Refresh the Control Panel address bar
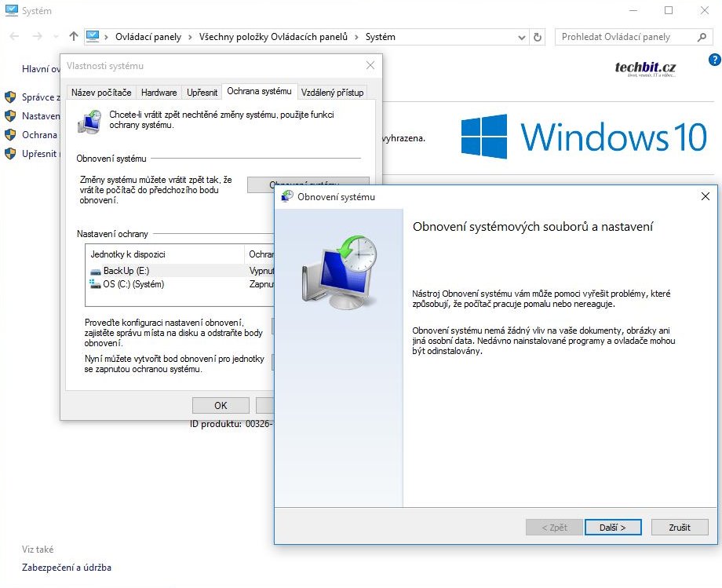The height and width of the screenshot is (588, 722). (x=538, y=37)
